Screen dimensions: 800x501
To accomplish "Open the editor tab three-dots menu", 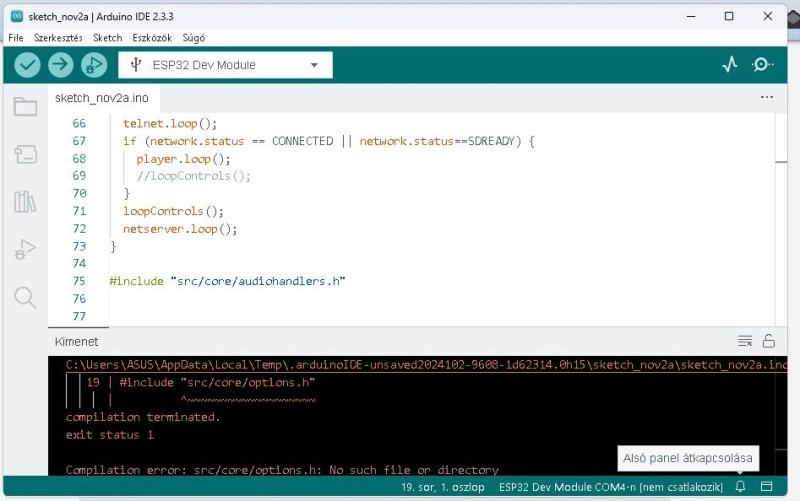I will pos(766,97).
